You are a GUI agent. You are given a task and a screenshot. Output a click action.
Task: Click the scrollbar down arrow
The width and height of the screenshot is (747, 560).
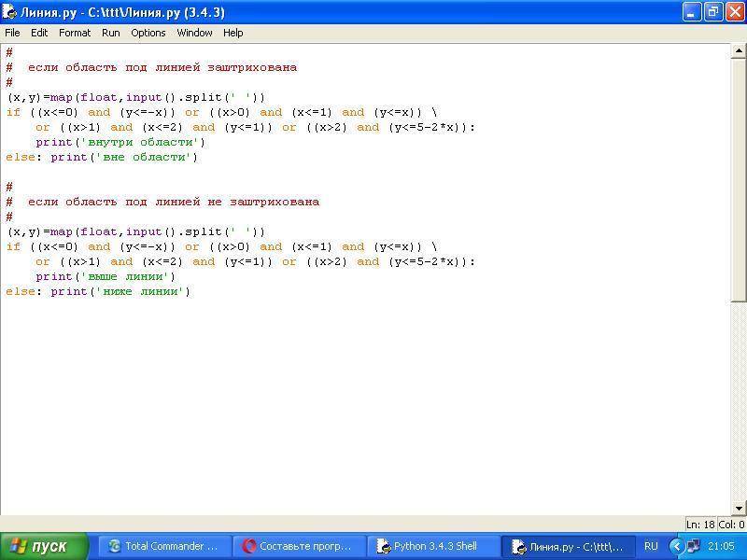[739, 508]
